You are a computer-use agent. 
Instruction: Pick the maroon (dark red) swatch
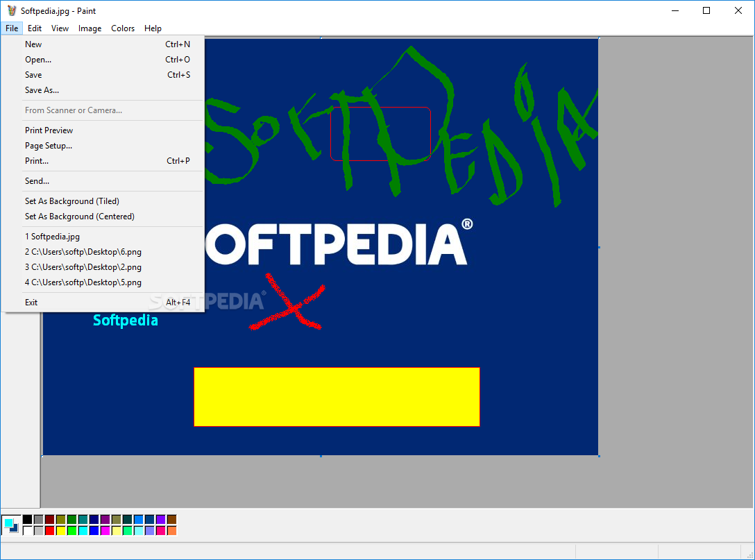[x=49, y=519]
